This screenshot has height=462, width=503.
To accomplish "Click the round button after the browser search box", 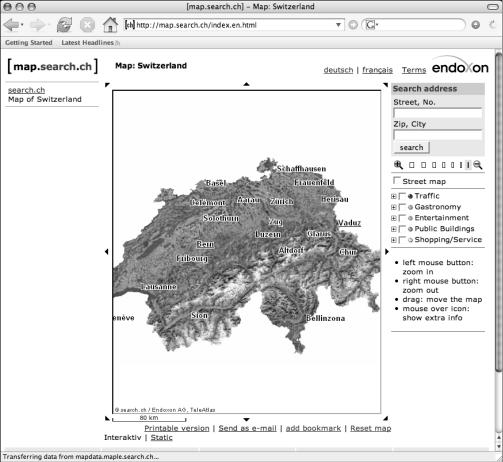I will tap(476, 25).
